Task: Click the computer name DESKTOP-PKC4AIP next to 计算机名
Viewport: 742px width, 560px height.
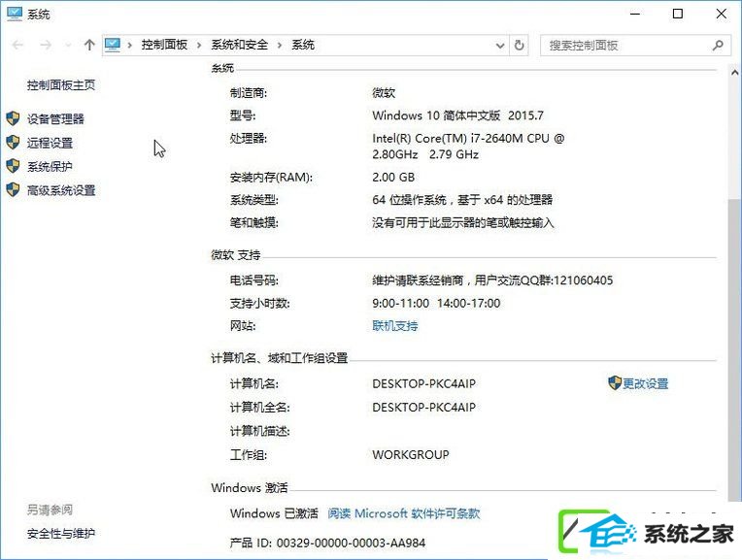Action: point(424,383)
